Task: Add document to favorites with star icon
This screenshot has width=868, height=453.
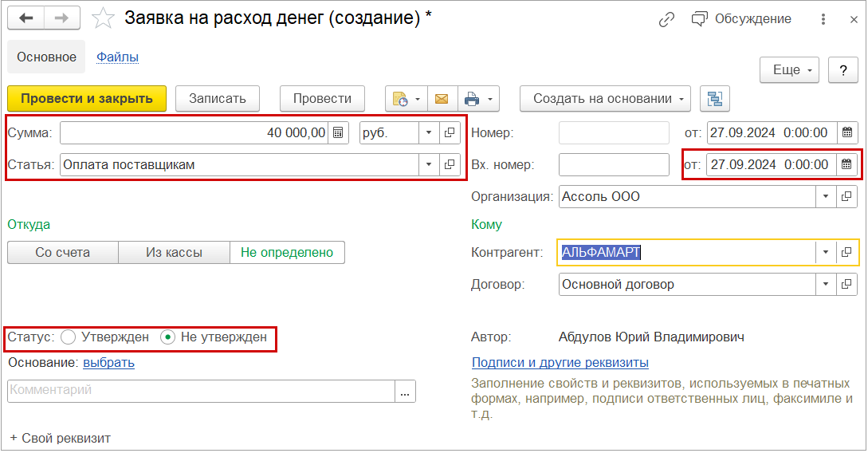Action: click(x=104, y=19)
